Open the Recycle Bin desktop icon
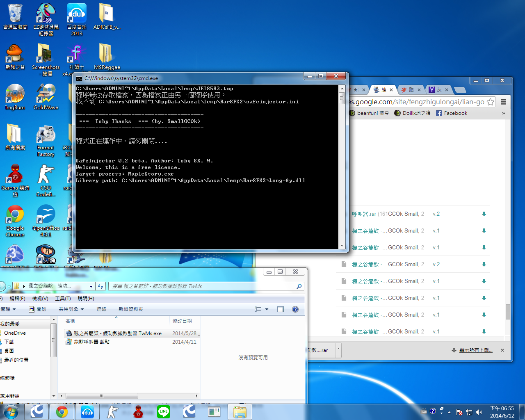 (x=15, y=17)
